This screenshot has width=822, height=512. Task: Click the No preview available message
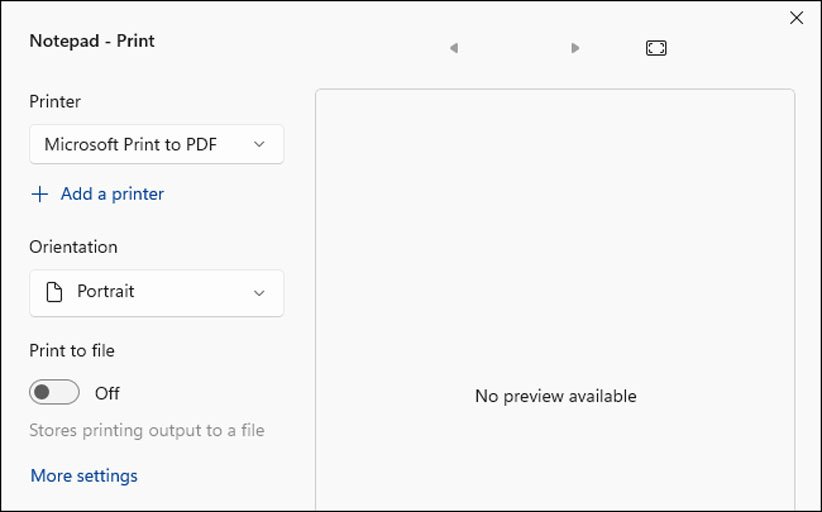555,396
